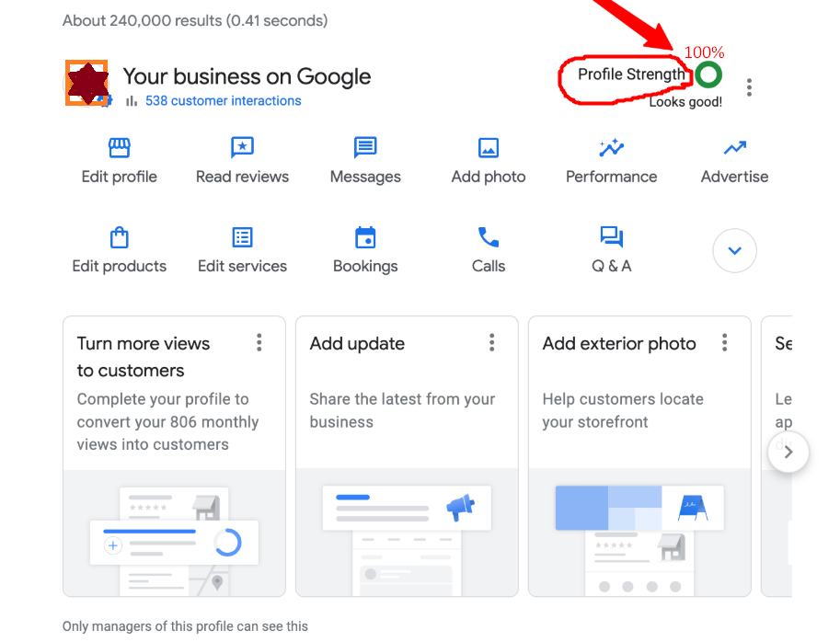
Task: Open the Q & A speech bubbles icon
Action: [611, 237]
